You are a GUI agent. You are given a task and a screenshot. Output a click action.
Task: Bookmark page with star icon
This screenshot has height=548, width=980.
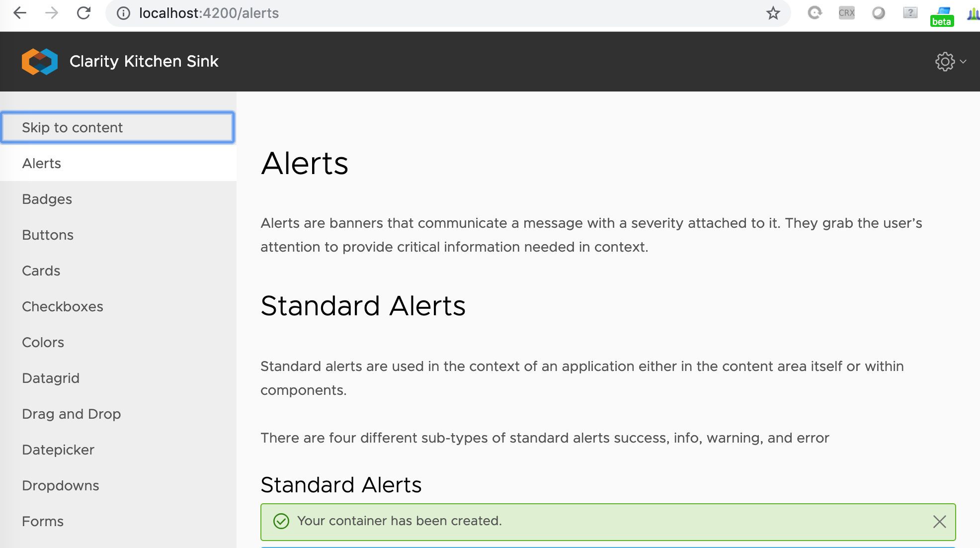point(773,13)
